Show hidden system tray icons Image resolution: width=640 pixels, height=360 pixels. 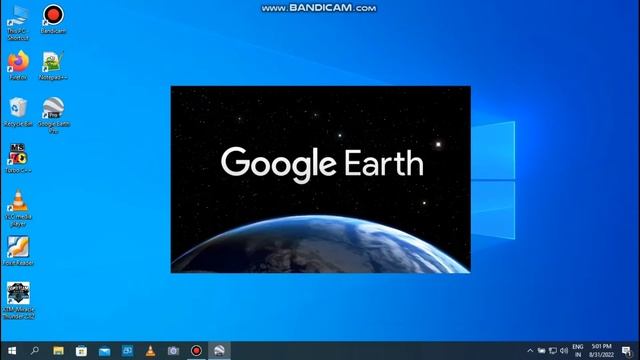tap(530, 351)
